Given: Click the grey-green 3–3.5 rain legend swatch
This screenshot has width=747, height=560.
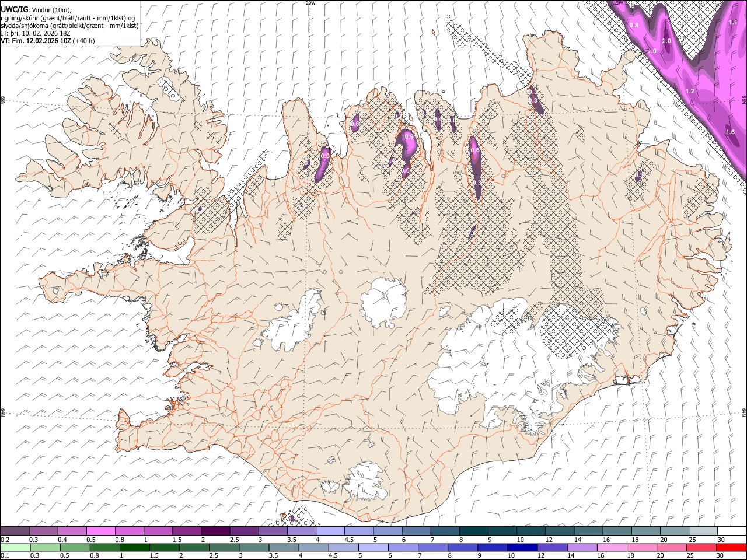Looking at the screenshot, I should [253, 547].
